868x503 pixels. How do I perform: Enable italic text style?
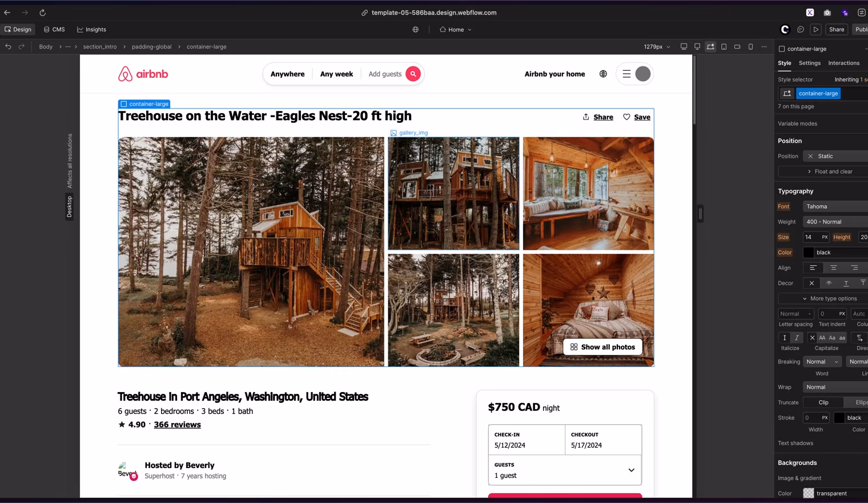797,338
